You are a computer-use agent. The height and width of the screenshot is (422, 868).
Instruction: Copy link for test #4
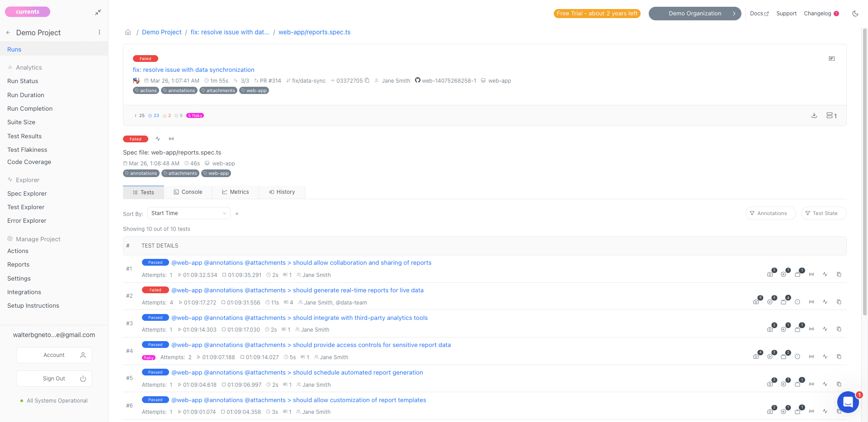839,356
